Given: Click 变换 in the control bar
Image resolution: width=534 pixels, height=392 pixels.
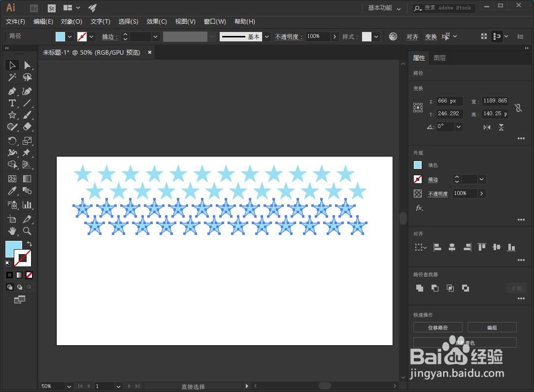Looking at the screenshot, I should point(431,37).
